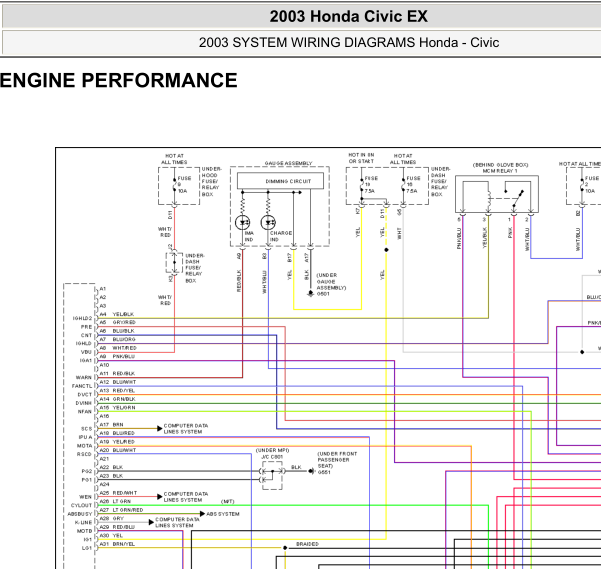This screenshot has width=601, height=569.
Task: Click the 'ABS SYSTEM' label
Action: click(x=223, y=514)
